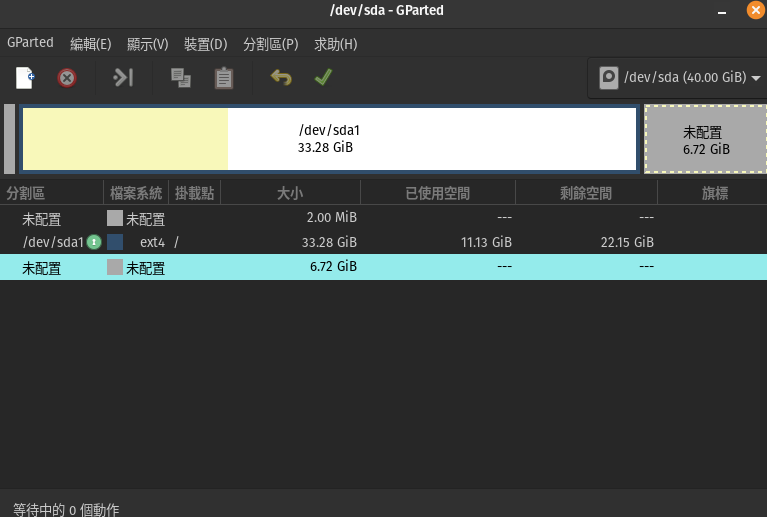Open the 顯示(V) menu
The width and height of the screenshot is (767, 517).
[x=147, y=44]
